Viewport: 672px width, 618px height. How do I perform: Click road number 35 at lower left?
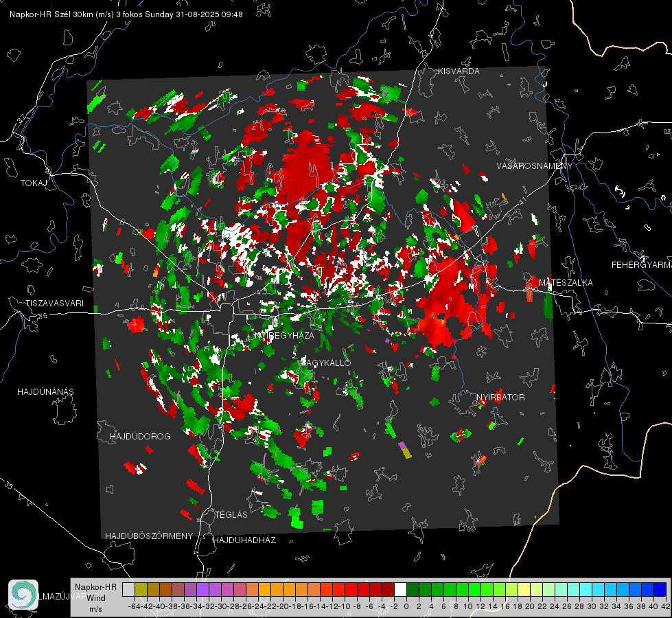[9, 485]
